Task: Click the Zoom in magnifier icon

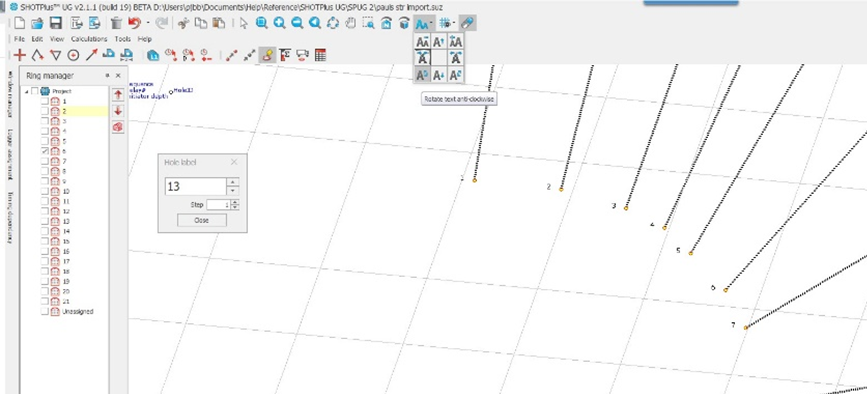Action: [279, 23]
